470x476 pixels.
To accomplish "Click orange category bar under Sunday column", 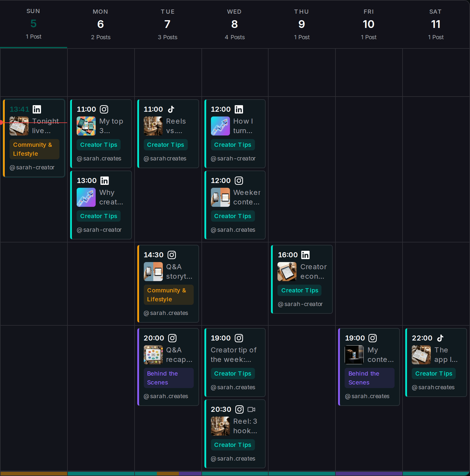I will (x=34, y=474).
